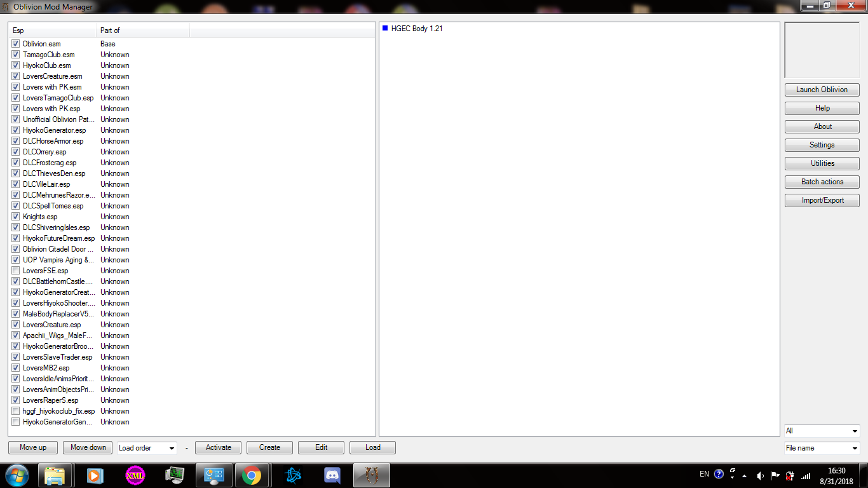
Task: Click the Load button
Action: tap(373, 447)
